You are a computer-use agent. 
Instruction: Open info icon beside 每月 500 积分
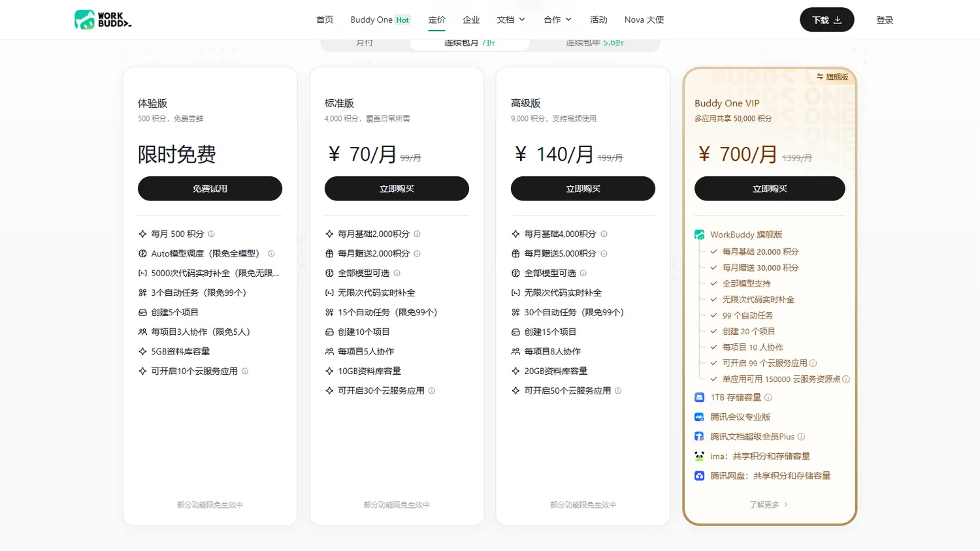tap(211, 234)
